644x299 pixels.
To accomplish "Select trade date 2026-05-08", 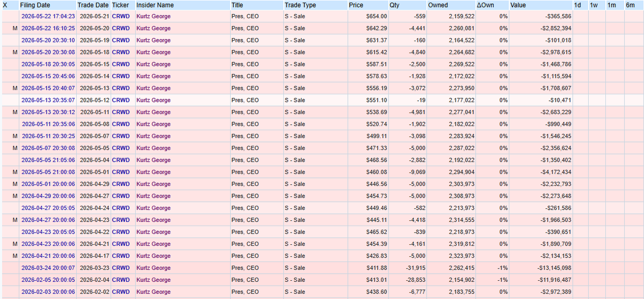I will (94, 124).
